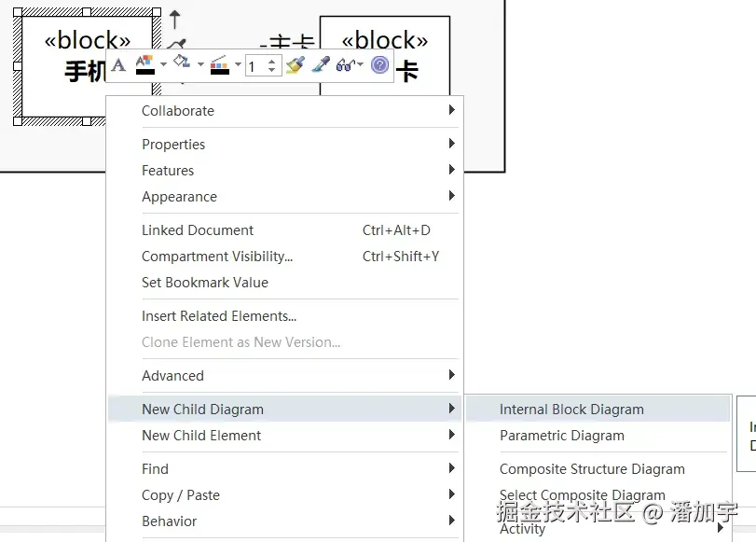Click the font style 'A' icon
Screen dimensions: 756x542
pos(118,65)
